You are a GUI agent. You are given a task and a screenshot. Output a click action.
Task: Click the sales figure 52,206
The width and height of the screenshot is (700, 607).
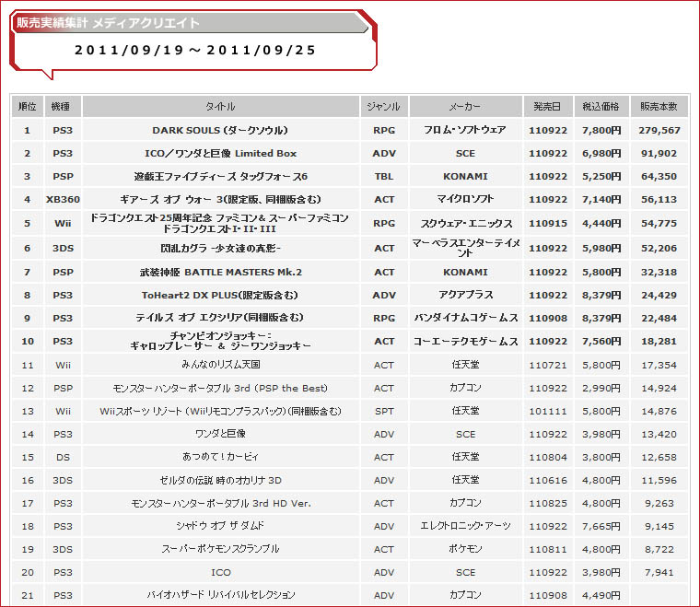tap(659, 248)
